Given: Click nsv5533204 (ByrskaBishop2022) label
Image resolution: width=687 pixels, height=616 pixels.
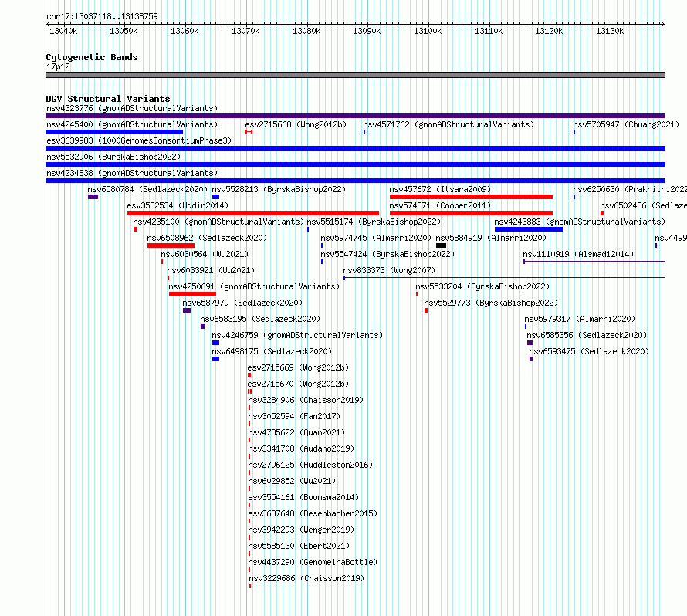Looking at the screenshot, I should 482,286.
